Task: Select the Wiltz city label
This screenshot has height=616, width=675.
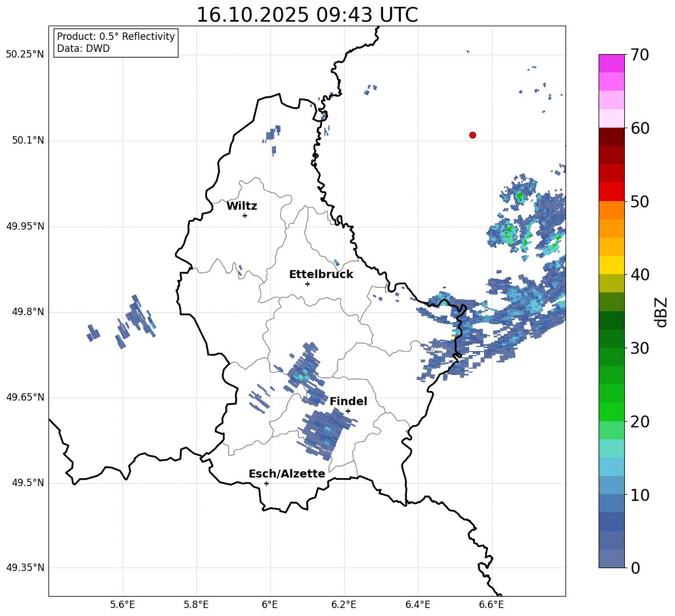Action: coord(242,206)
